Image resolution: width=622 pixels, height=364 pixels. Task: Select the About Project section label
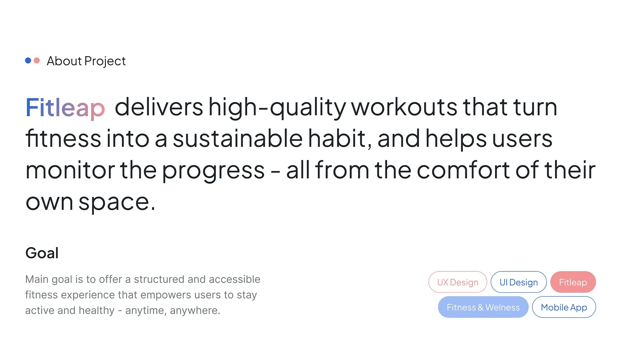86,61
